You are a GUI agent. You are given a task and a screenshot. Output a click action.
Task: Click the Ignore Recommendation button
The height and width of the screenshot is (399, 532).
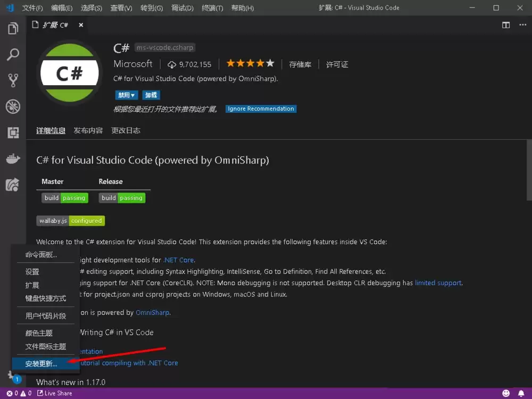pyautogui.click(x=261, y=109)
